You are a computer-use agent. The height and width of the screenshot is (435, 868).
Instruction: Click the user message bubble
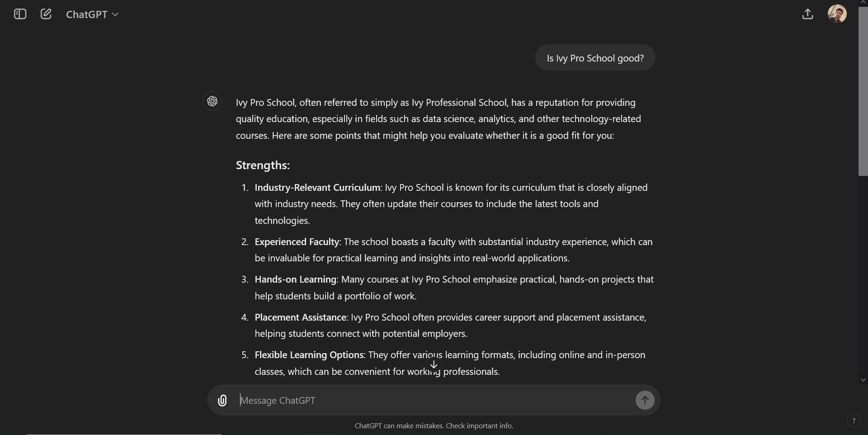[594, 58]
